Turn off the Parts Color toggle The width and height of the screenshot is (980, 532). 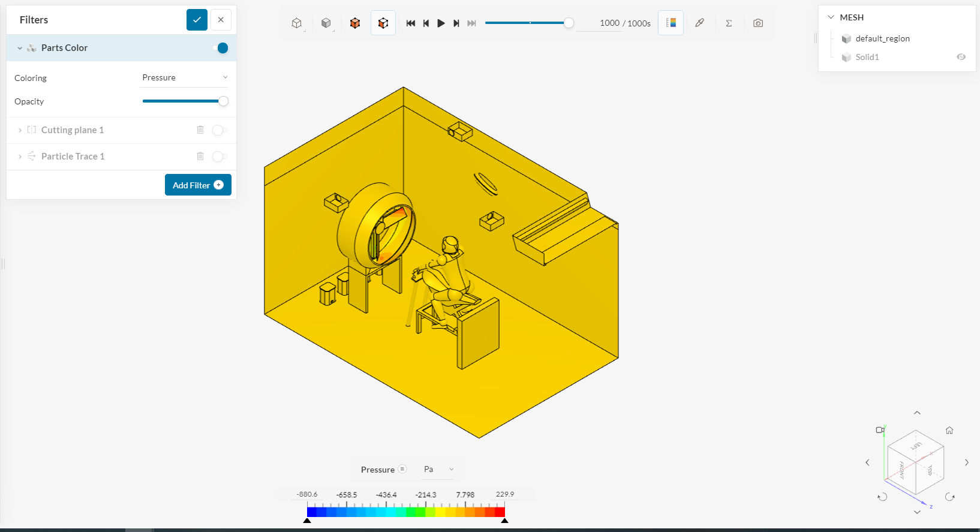point(220,48)
